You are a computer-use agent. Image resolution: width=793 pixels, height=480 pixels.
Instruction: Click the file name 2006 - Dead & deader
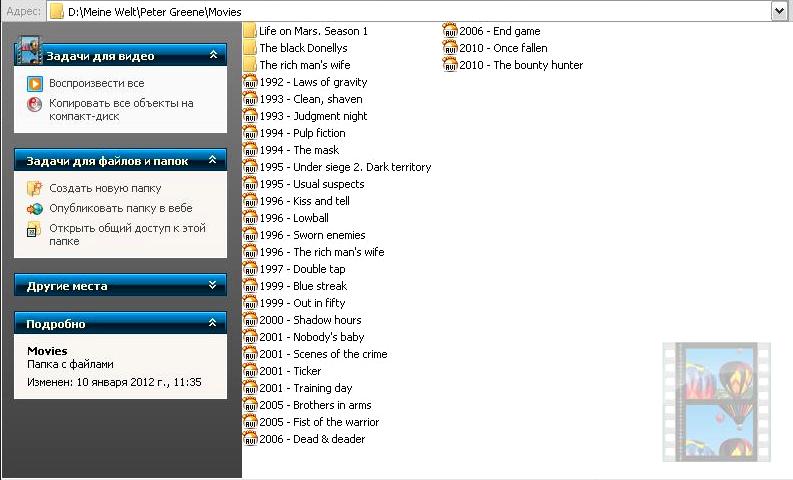click(x=312, y=439)
